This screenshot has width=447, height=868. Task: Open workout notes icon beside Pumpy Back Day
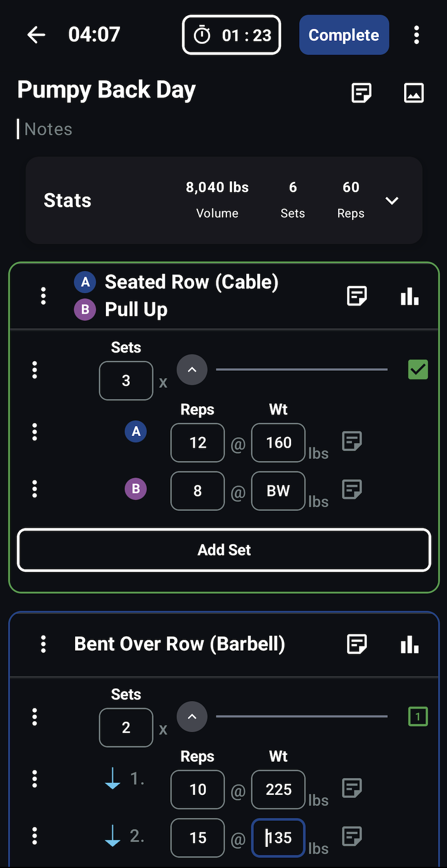361,93
